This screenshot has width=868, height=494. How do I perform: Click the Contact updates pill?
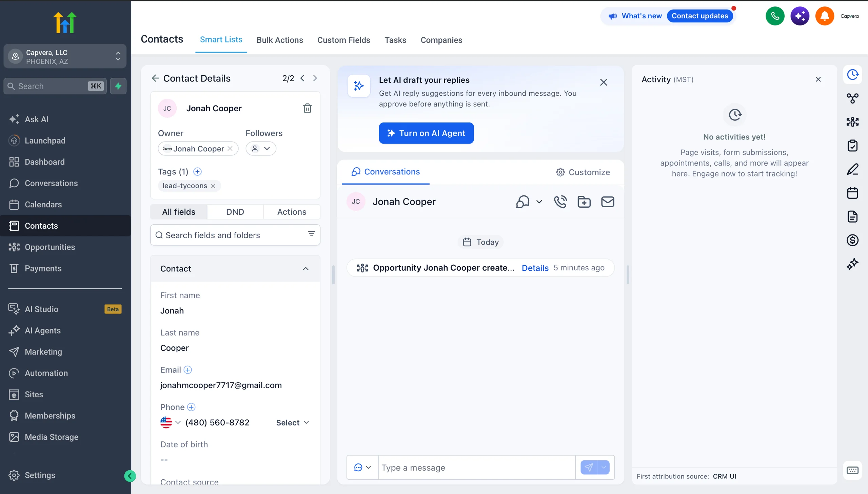699,16
